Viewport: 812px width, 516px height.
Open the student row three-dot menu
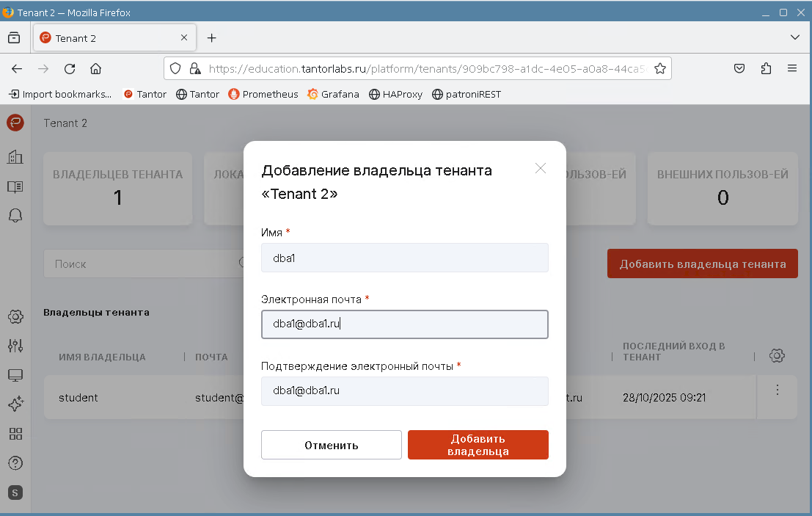[777, 390]
